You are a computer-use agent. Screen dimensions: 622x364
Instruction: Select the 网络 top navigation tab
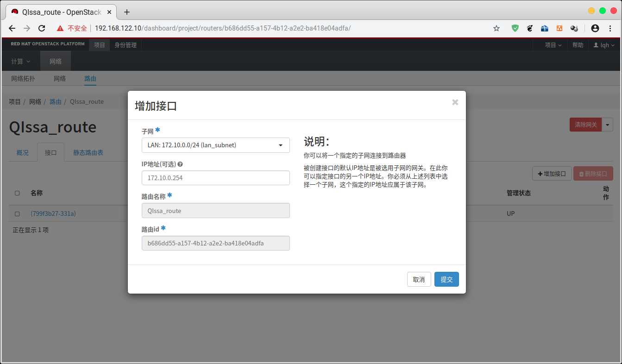(56, 61)
